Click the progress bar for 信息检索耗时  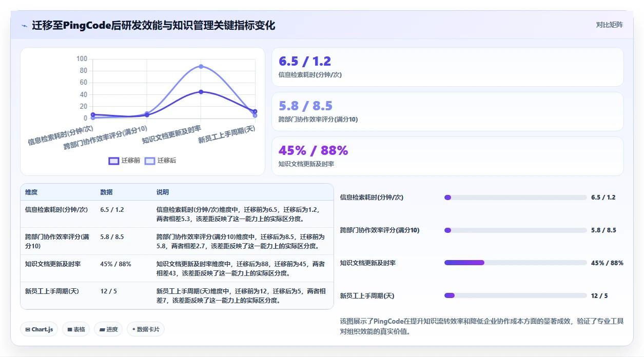(516, 197)
